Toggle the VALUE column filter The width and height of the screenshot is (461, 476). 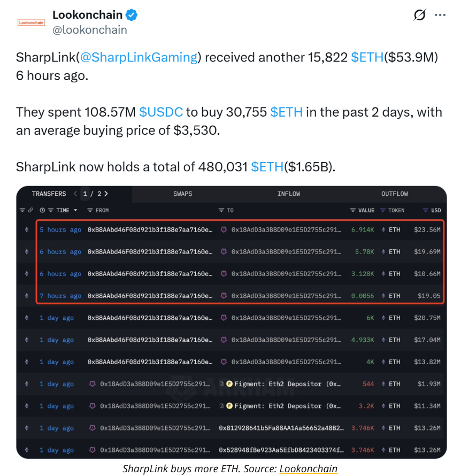coord(353,210)
